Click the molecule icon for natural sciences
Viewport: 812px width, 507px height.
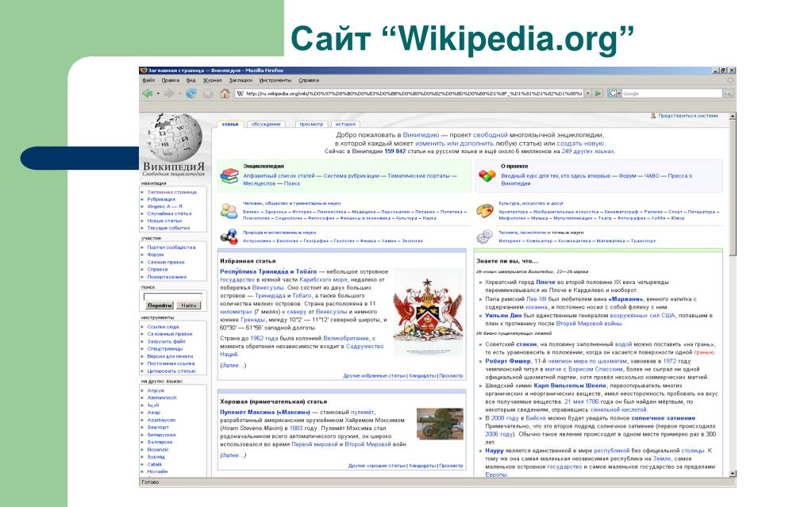(229, 236)
